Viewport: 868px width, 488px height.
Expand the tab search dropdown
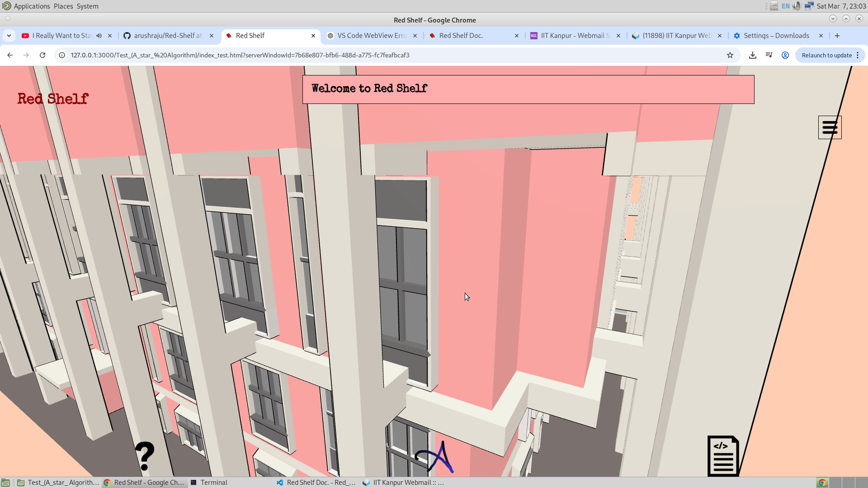(x=9, y=36)
